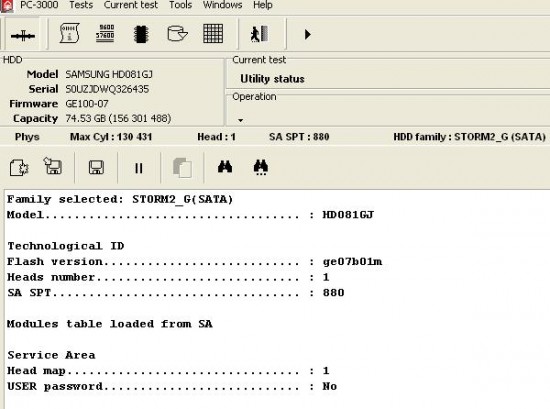
Task: Click the serial number S0UZJDWQ326435
Action: pyautogui.click(x=107, y=89)
